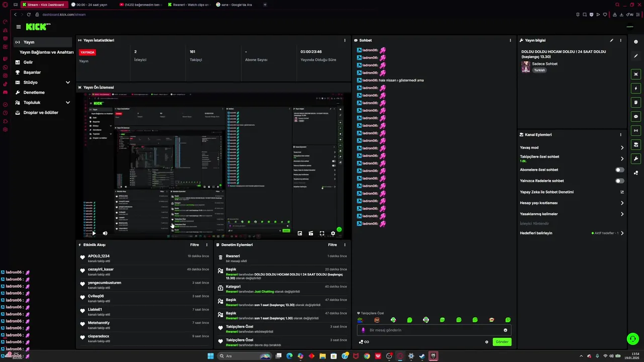Image resolution: width=644 pixels, height=362 pixels.
Task: Open Filtre in Denetim Eylemleri
Action: 333,245
